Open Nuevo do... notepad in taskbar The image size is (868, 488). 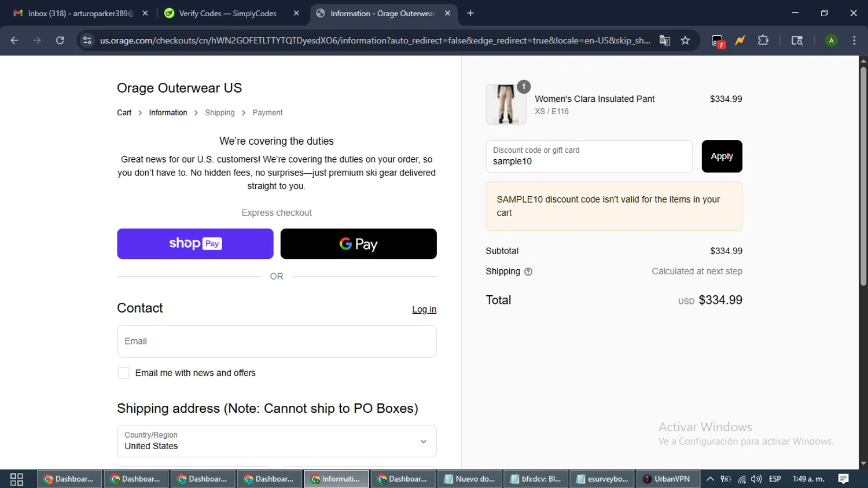tap(470, 479)
